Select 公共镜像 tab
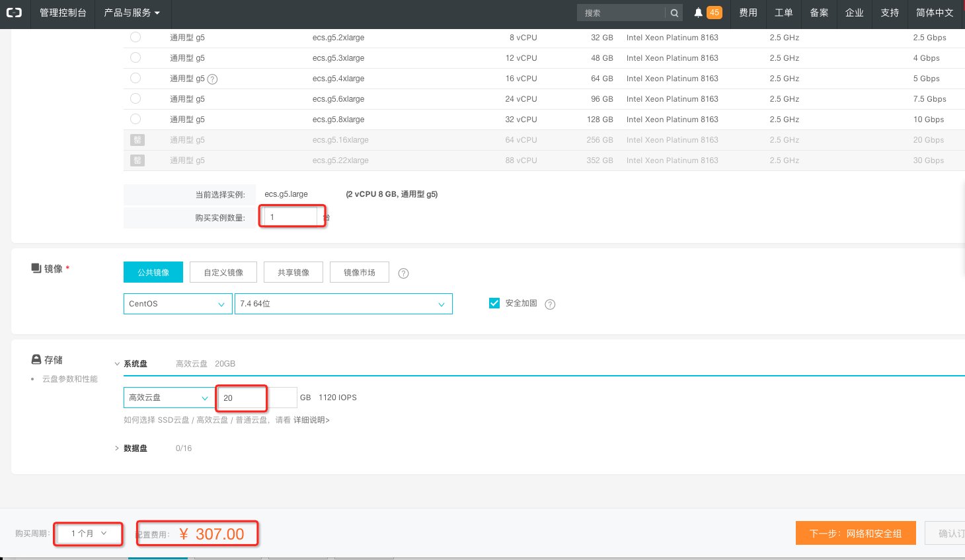 click(153, 272)
